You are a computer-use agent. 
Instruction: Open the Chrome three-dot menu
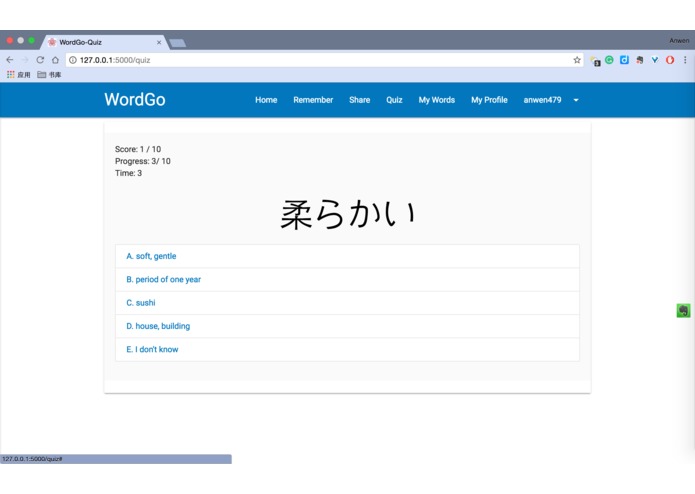click(x=685, y=60)
